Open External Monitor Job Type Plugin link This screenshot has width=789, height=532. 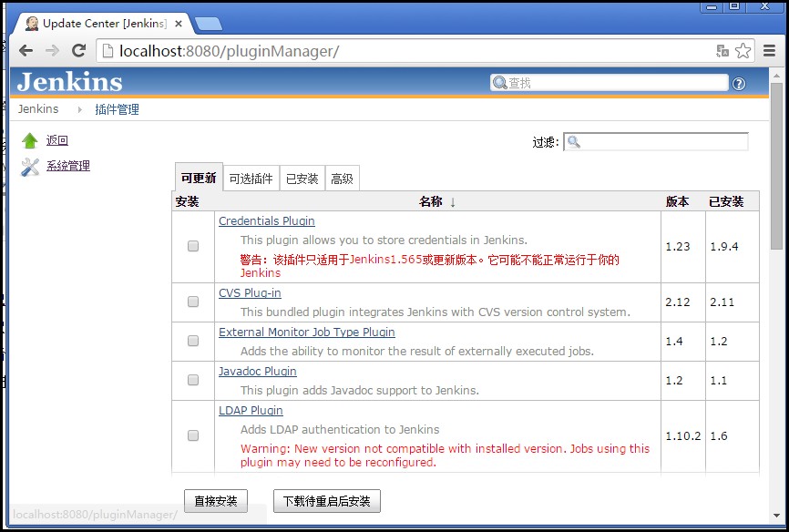[306, 332]
